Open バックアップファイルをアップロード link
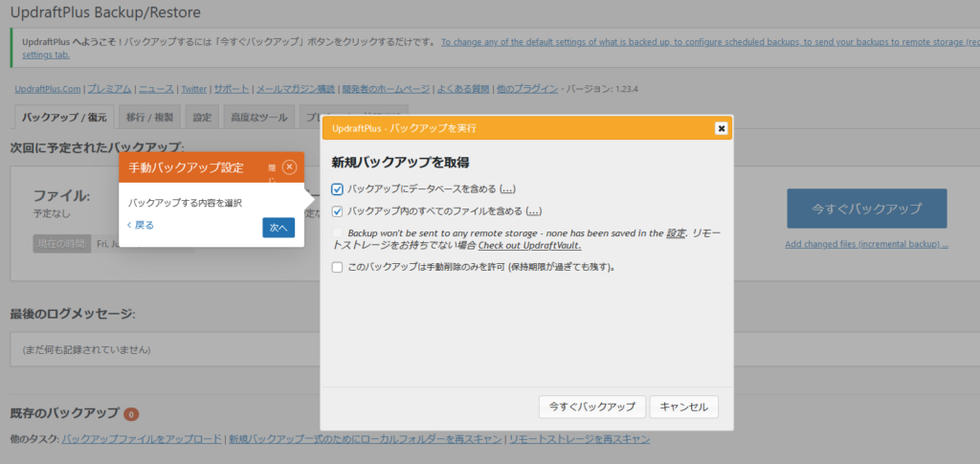The image size is (980, 464). (x=142, y=439)
